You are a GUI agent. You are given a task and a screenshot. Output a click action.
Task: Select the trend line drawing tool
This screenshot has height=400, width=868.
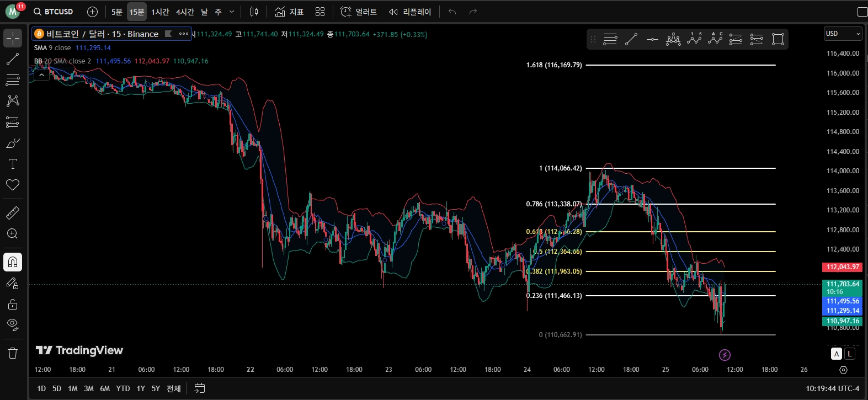13,59
